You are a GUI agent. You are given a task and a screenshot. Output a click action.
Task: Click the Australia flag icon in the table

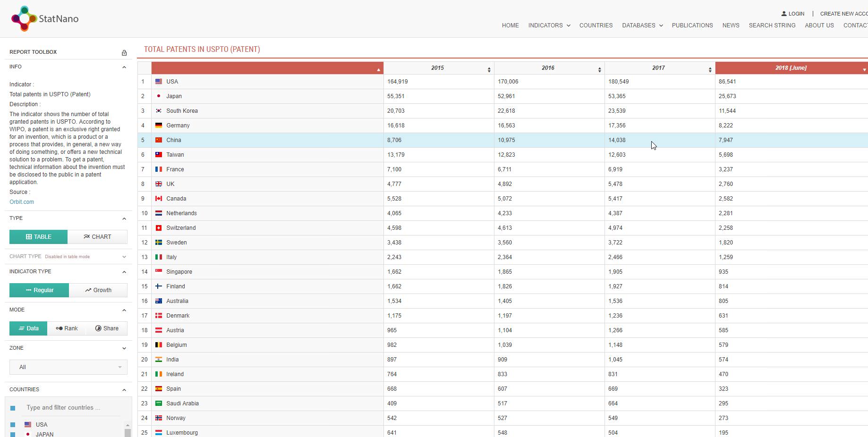coord(159,301)
